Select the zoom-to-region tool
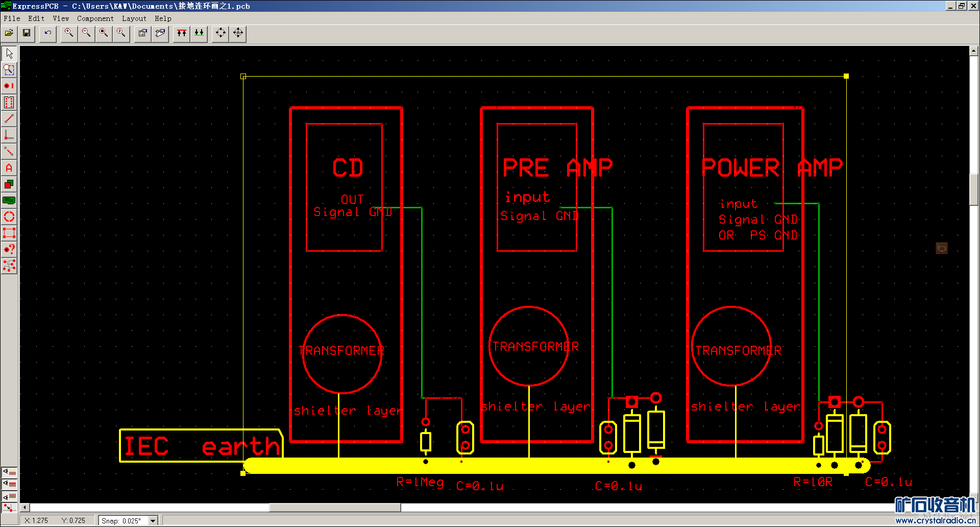The width and height of the screenshot is (980, 527). tap(9, 69)
